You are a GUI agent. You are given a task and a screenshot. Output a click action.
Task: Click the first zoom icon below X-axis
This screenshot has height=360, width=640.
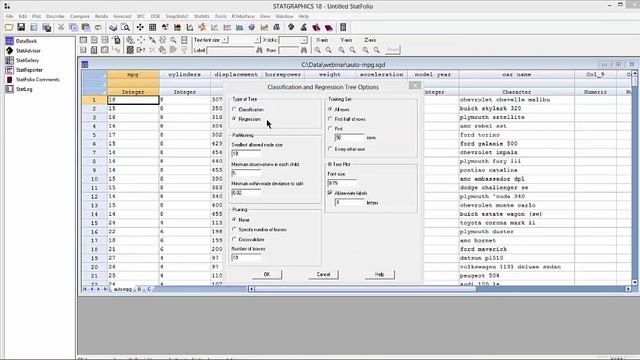pyautogui.click(x=317, y=50)
